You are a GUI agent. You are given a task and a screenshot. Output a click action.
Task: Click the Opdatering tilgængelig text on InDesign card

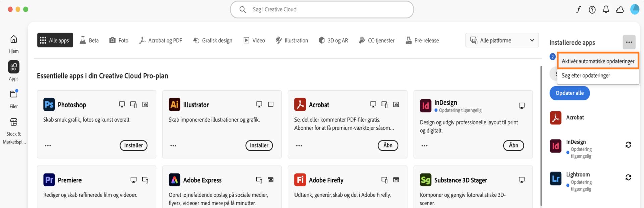[460, 110]
